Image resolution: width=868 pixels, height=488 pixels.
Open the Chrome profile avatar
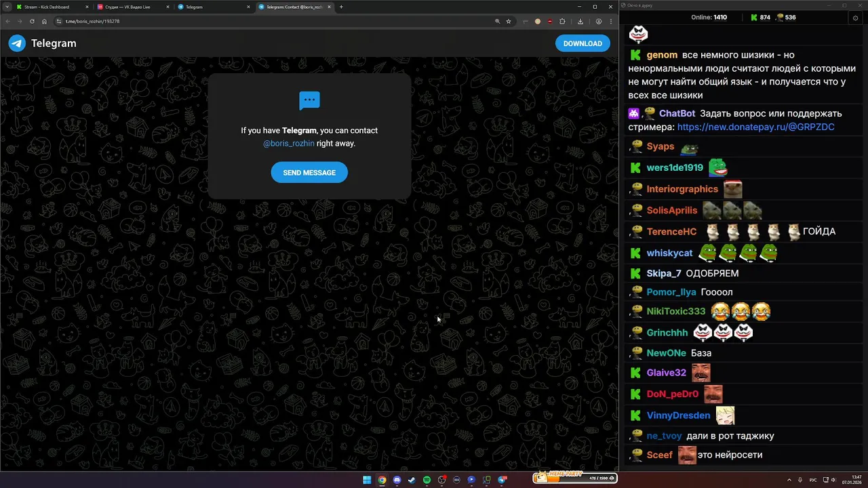click(598, 21)
